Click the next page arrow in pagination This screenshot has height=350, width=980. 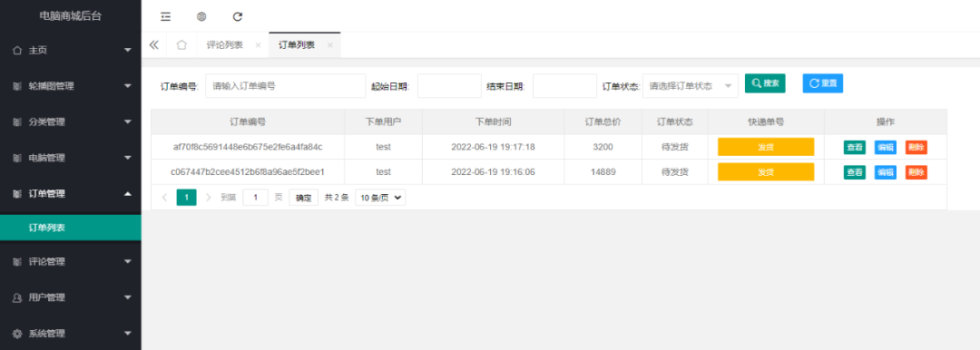[208, 198]
